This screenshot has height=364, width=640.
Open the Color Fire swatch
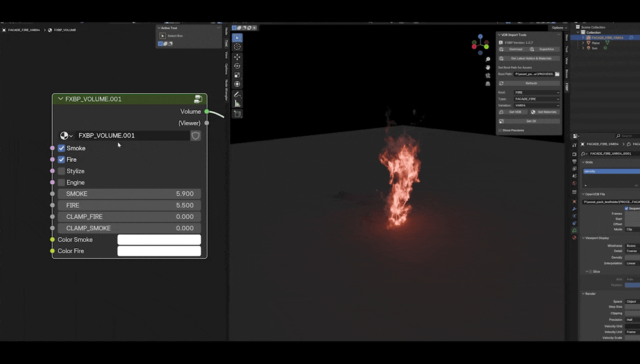click(x=159, y=251)
